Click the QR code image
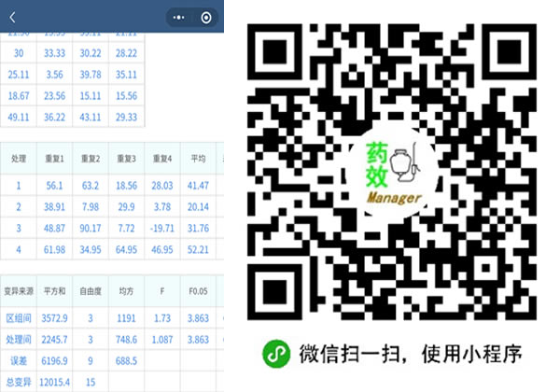Screen dimensions: 560x392 (x=392, y=172)
